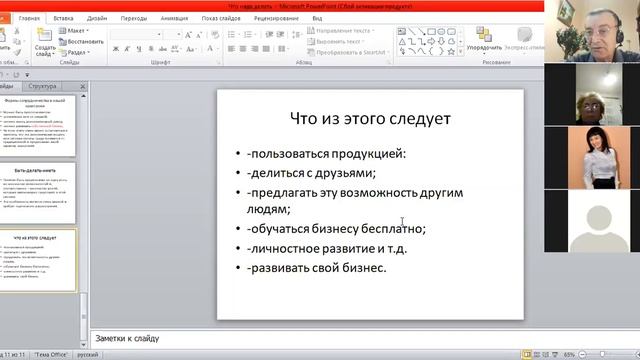Screen dimensions: 640x360
Task: Open Структура outline pane tab
Action: (42, 86)
